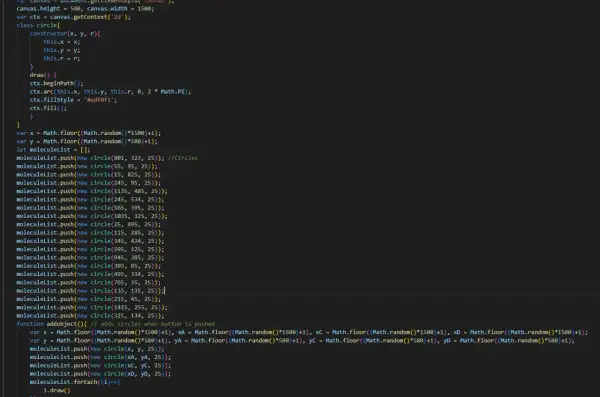The width and height of the screenshot is (600, 397).
Task: Click the comment after addobject about button pushed
Action: pyautogui.click(x=153, y=324)
